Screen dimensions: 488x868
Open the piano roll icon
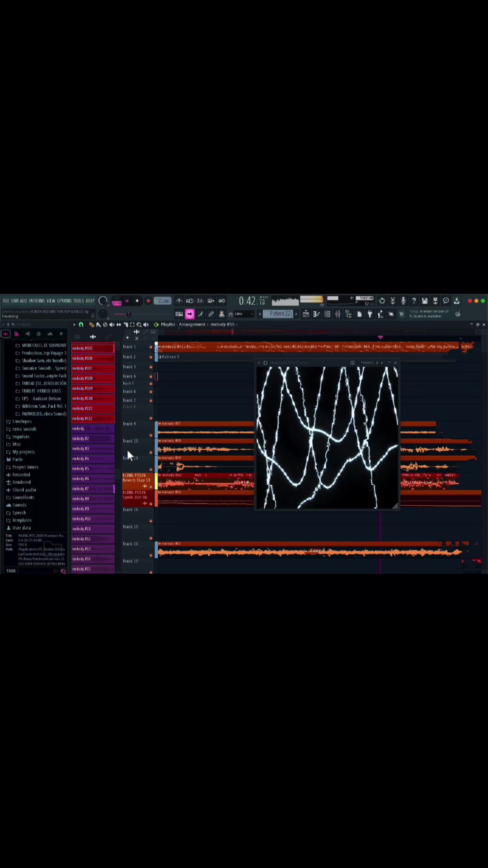[316, 314]
